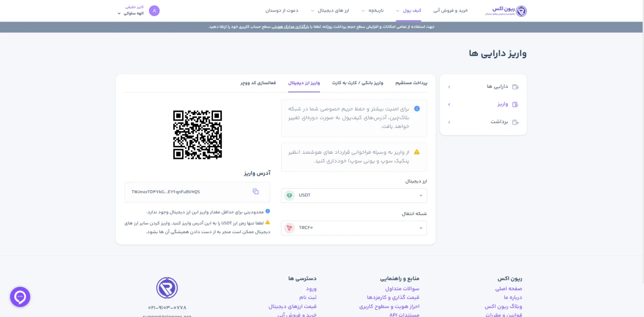Open the ورود footer link
Screen dimensions: 644x317
tap(311, 288)
